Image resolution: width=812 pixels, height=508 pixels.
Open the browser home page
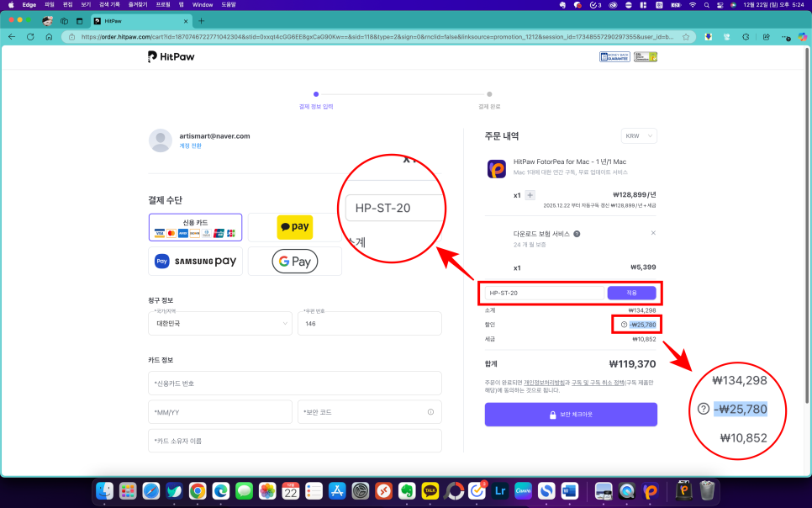49,37
